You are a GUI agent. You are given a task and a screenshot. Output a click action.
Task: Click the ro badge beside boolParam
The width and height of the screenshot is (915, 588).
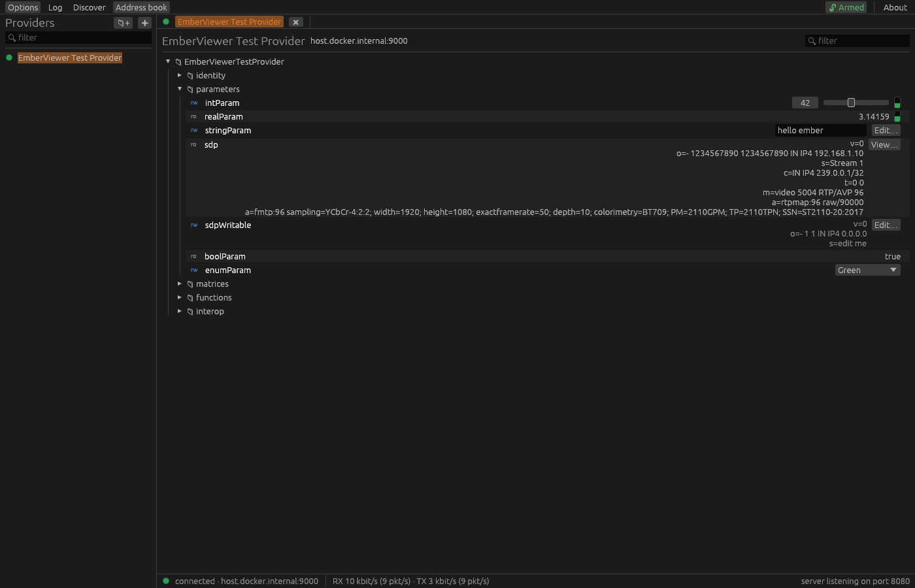pos(193,257)
